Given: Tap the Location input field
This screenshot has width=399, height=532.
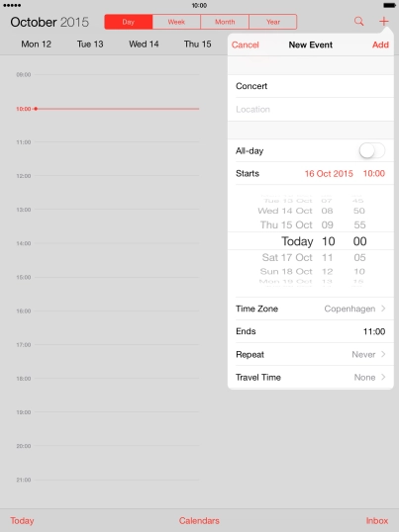Looking at the screenshot, I should click(x=310, y=109).
